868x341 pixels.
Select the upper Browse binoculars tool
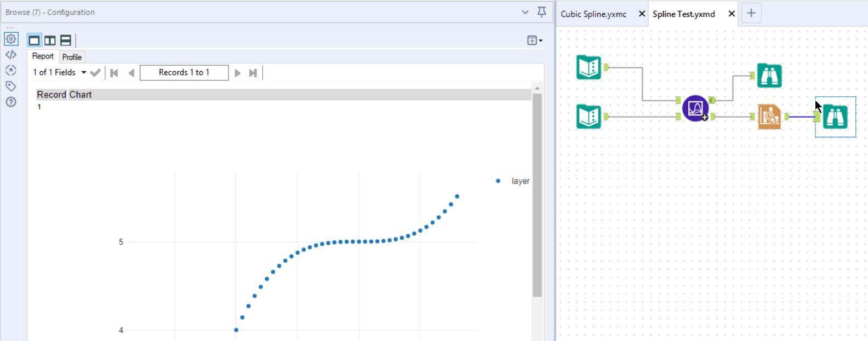[769, 76]
